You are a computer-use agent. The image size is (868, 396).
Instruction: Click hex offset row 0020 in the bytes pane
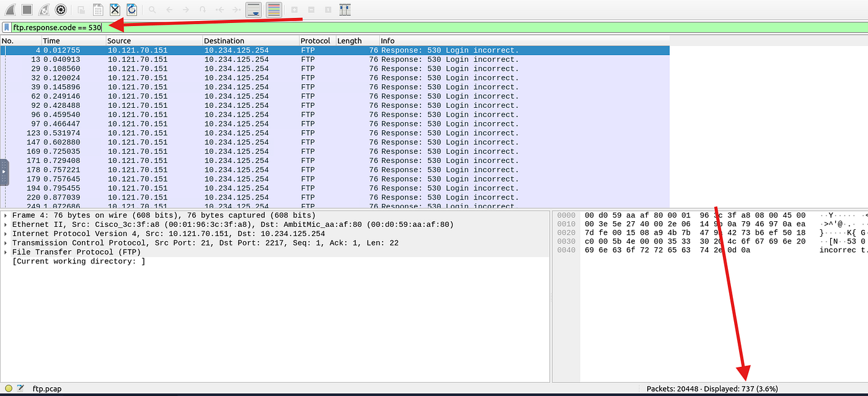click(x=566, y=233)
